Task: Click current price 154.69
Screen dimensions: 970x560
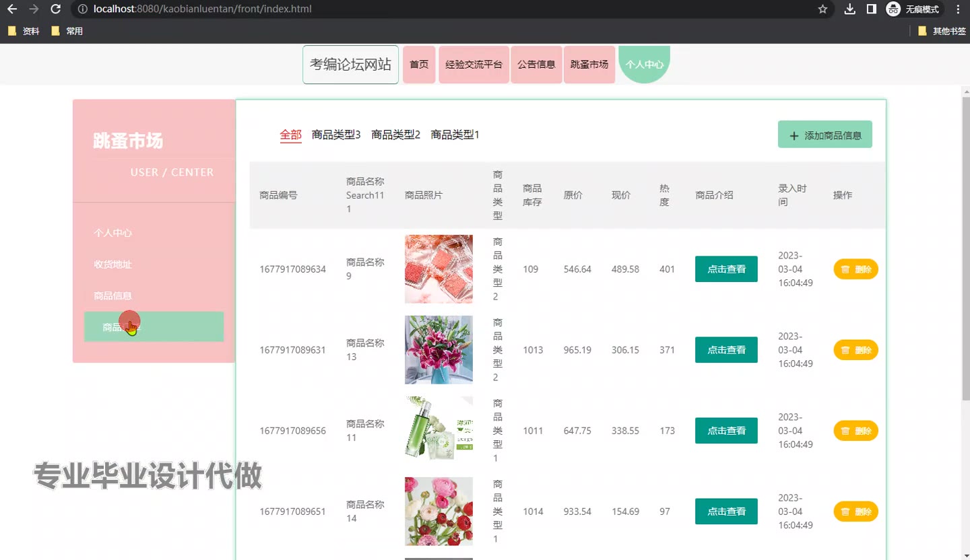Action: pyautogui.click(x=625, y=512)
